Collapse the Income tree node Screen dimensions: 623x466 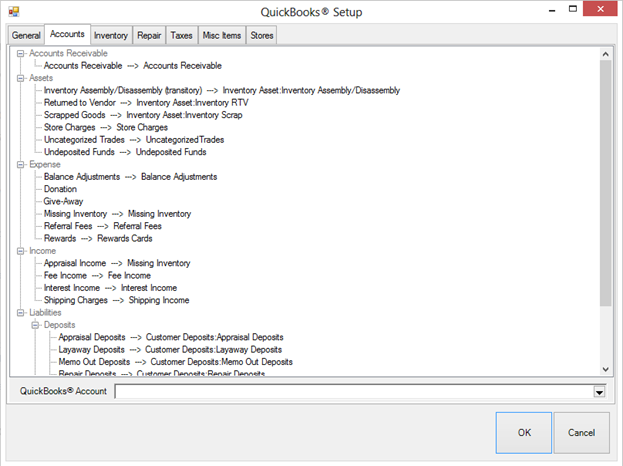pyautogui.click(x=21, y=251)
